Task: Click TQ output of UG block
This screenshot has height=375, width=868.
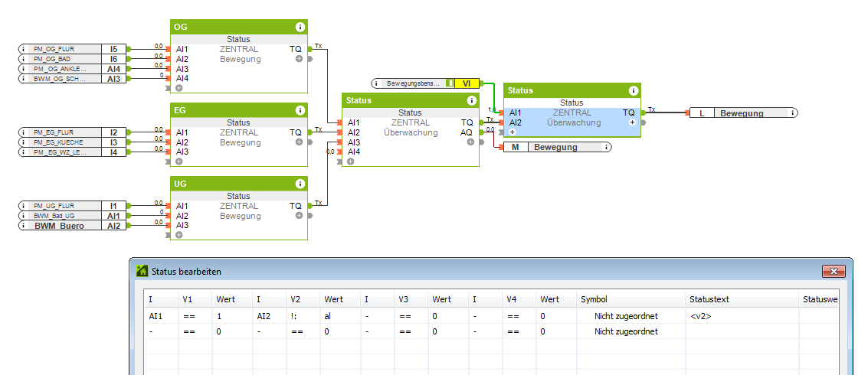Action: pyautogui.click(x=296, y=206)
